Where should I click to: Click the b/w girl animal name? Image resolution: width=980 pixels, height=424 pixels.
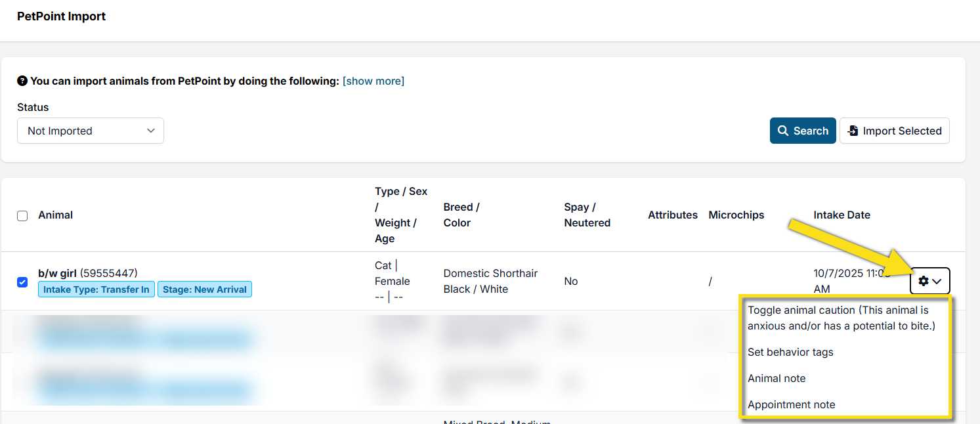tap(58, 273)
